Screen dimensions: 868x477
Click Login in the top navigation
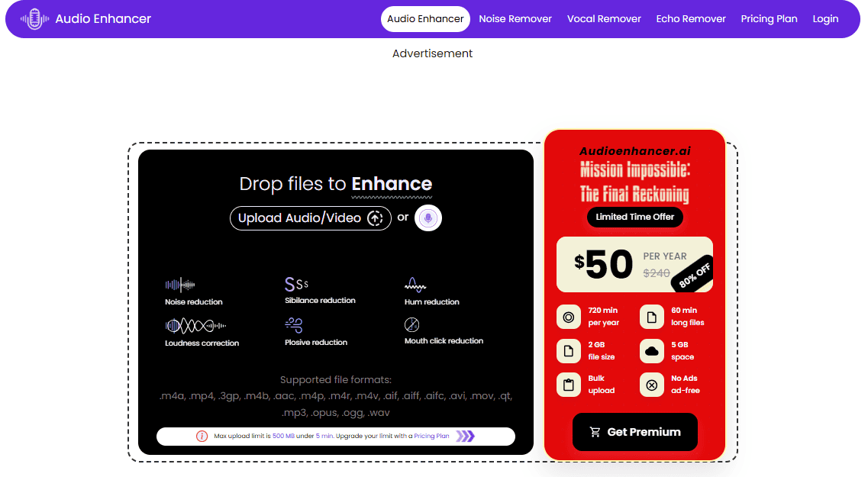pyautogui.click(x=825, y=19)
